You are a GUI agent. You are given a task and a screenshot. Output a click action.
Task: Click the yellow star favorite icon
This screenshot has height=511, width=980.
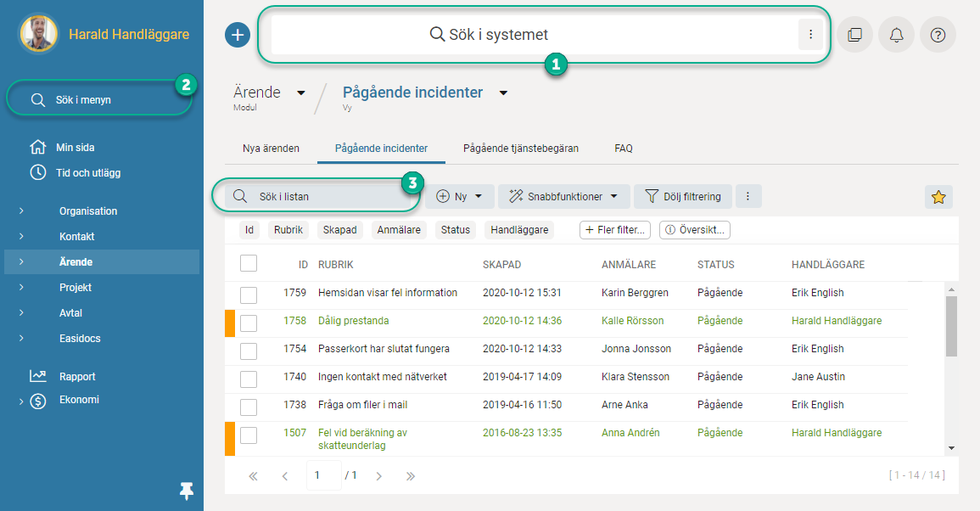coord(938,197)
